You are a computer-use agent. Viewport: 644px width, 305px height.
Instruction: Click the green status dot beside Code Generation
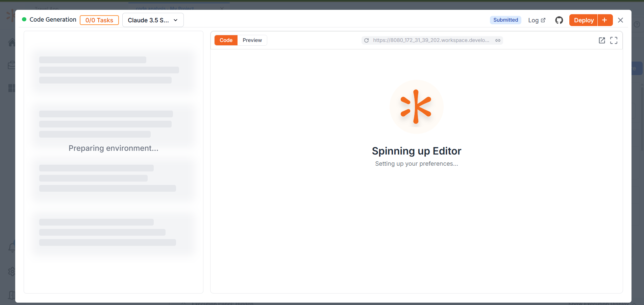click(24, 20)
